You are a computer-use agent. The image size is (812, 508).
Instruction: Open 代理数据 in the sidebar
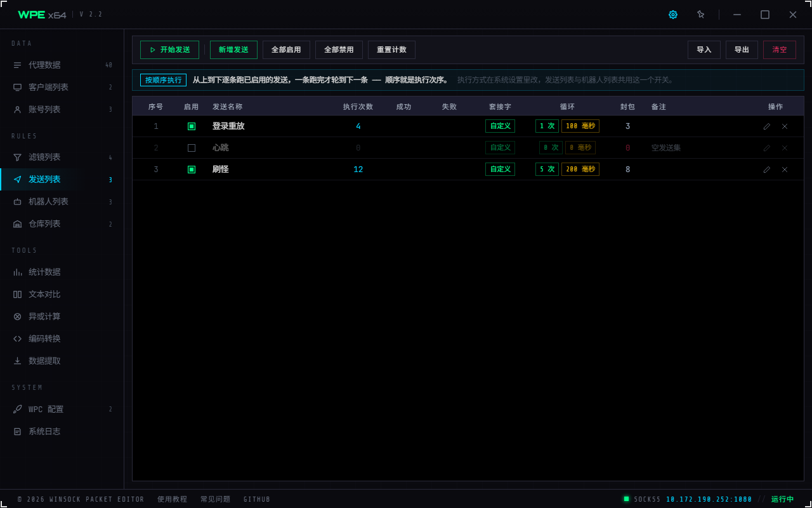(x=62, y=65)
